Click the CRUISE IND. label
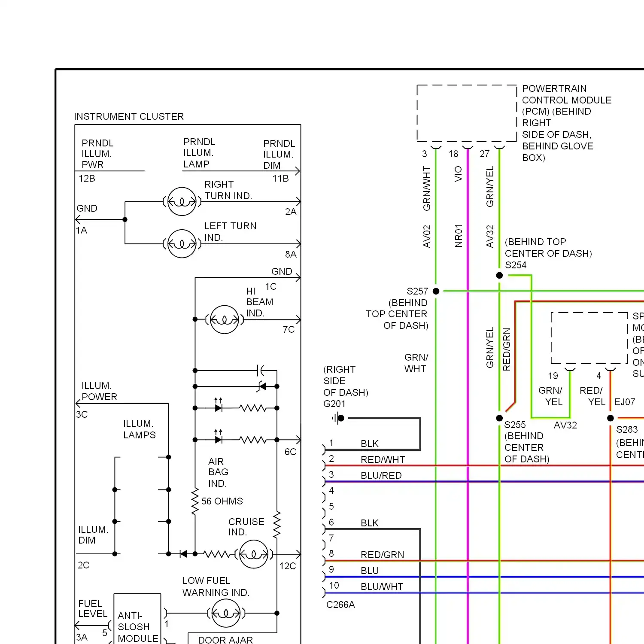 click(246, 527)
